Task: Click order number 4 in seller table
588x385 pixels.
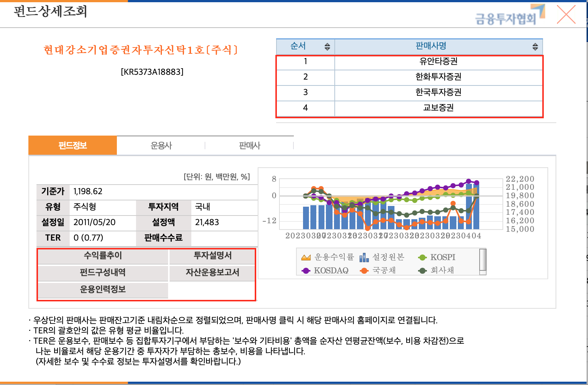Action: [305, 108]
